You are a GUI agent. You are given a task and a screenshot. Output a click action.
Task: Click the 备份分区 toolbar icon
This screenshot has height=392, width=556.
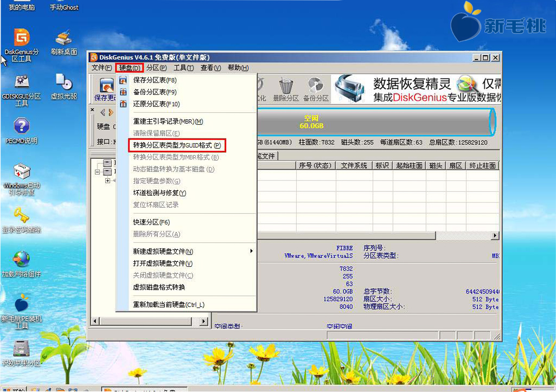(316, 89)
